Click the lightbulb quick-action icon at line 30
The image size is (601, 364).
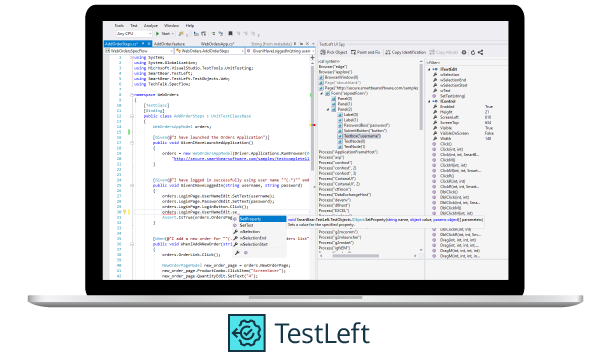(x=125, y=212)
